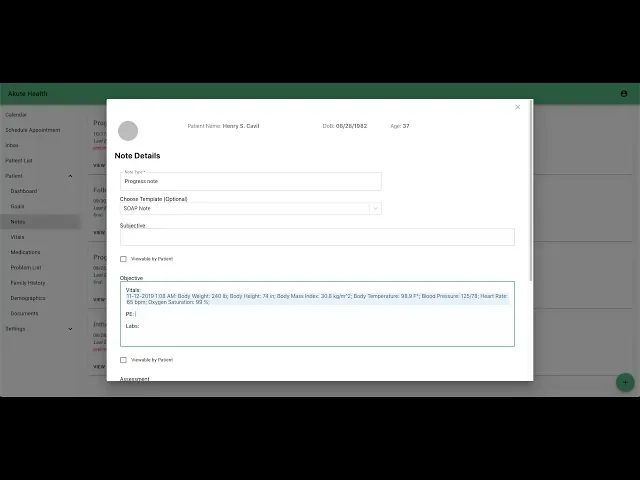640x480 pixels.
Task: Open Demographics in the sidebar
Action: [28, 298]
